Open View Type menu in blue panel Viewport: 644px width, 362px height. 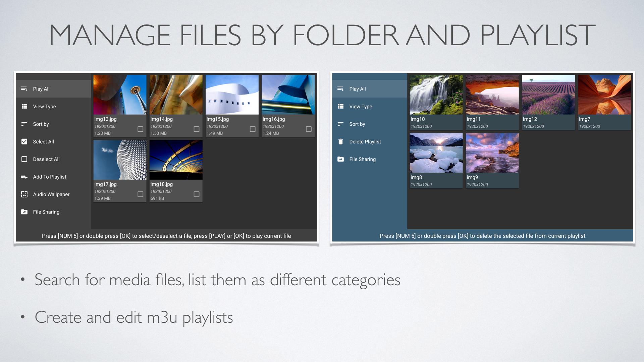[361, 107]
